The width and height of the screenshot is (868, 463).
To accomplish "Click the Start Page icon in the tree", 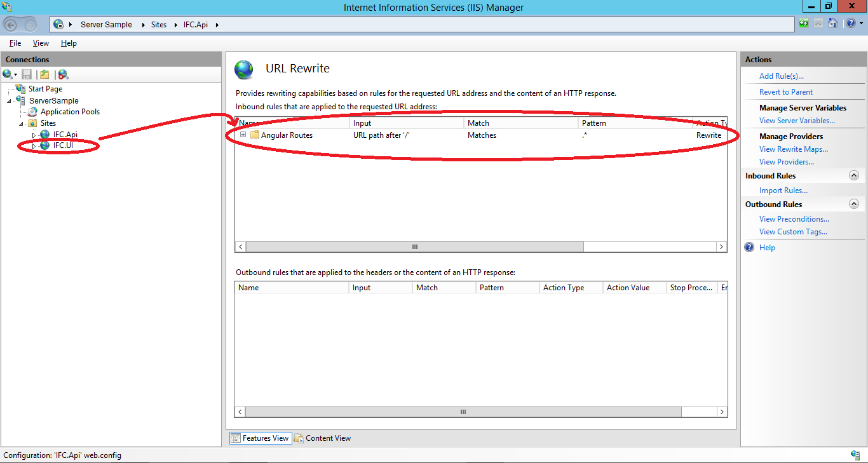I will [x=21, y=89].
